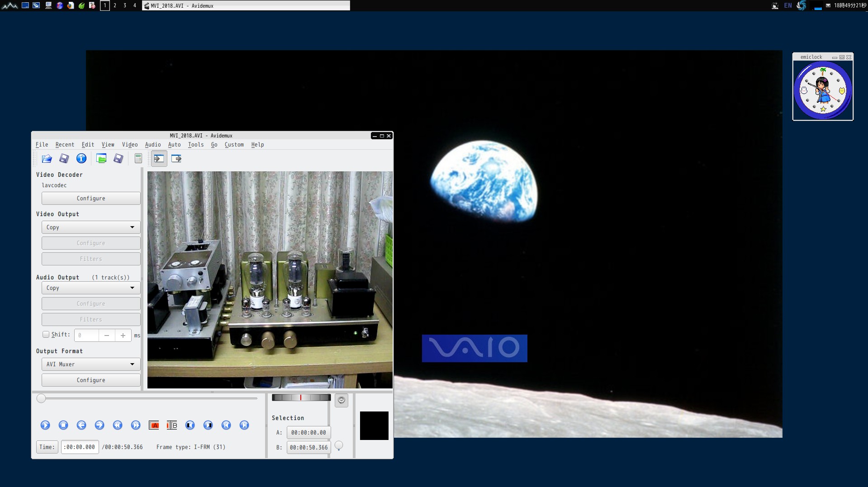Click the calculator toolbar icon
Screen dimensions: 868x487
tap(138, 159)
